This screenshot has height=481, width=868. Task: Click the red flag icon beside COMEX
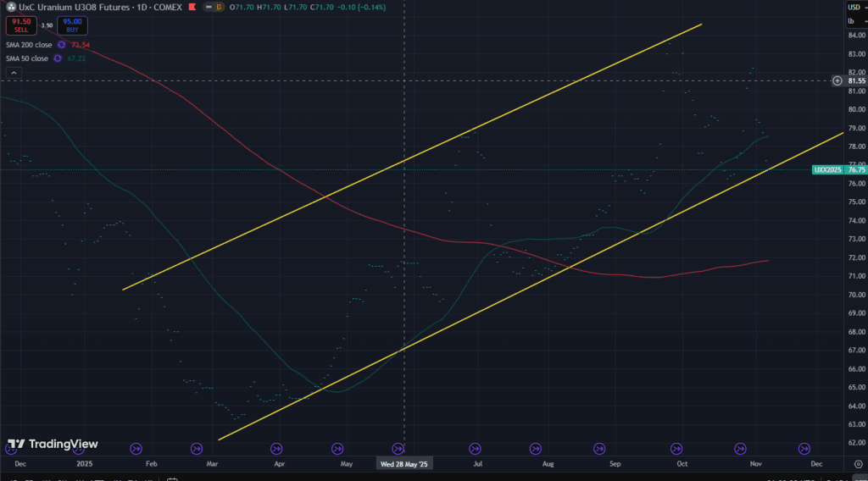pos(194,8)
